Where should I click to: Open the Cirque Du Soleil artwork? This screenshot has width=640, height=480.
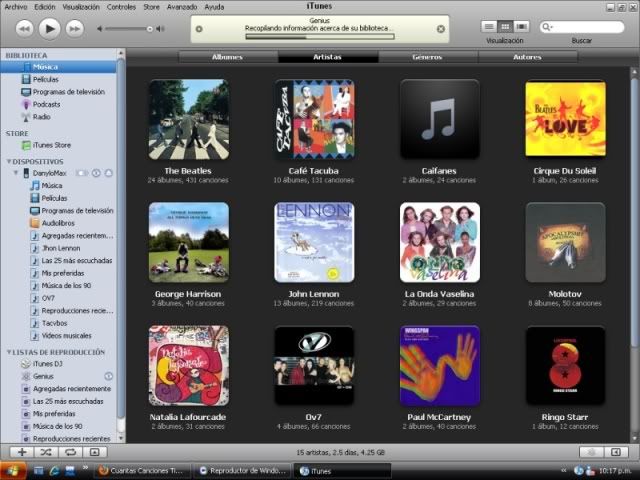565,118
